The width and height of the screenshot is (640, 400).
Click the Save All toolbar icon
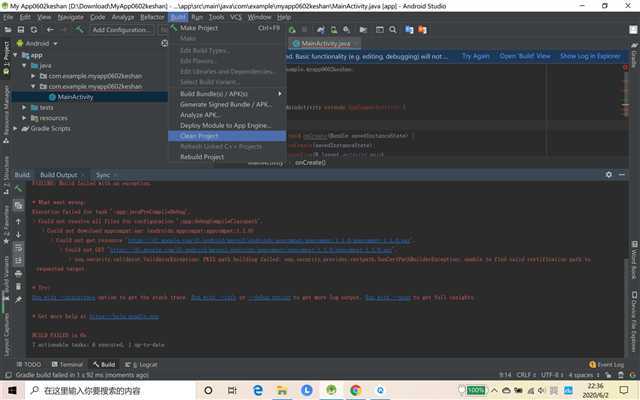pos(21,30)
